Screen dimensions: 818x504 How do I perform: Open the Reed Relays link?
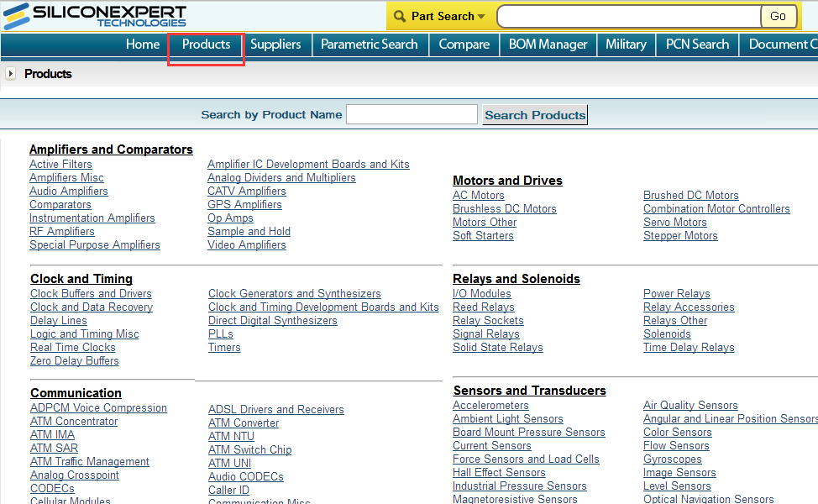484,307
